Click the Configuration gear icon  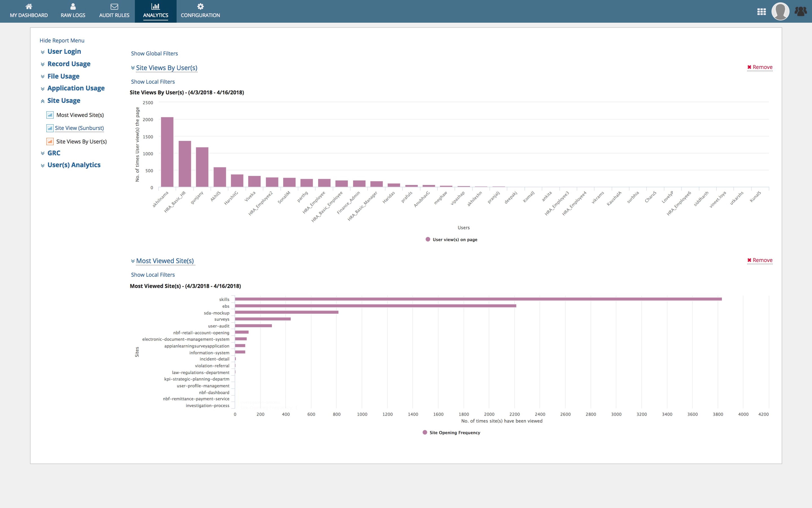click(200, 6)
